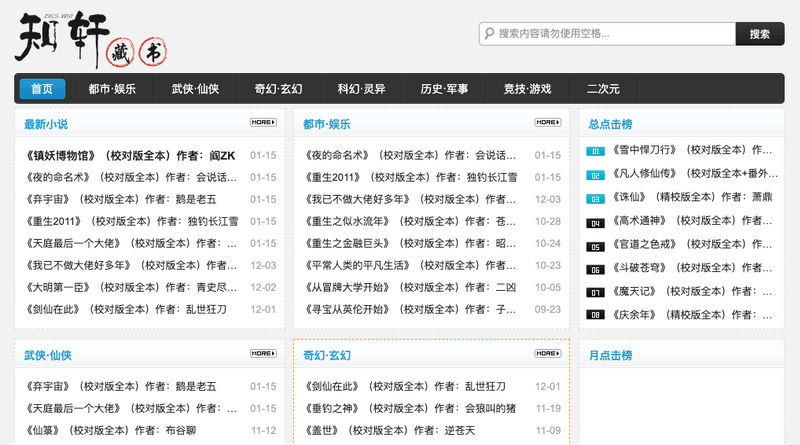Open 《魔天记》 in 总点击榜
Image resolution: width=800 pixels, height=445 pixels.
[692, 291]
